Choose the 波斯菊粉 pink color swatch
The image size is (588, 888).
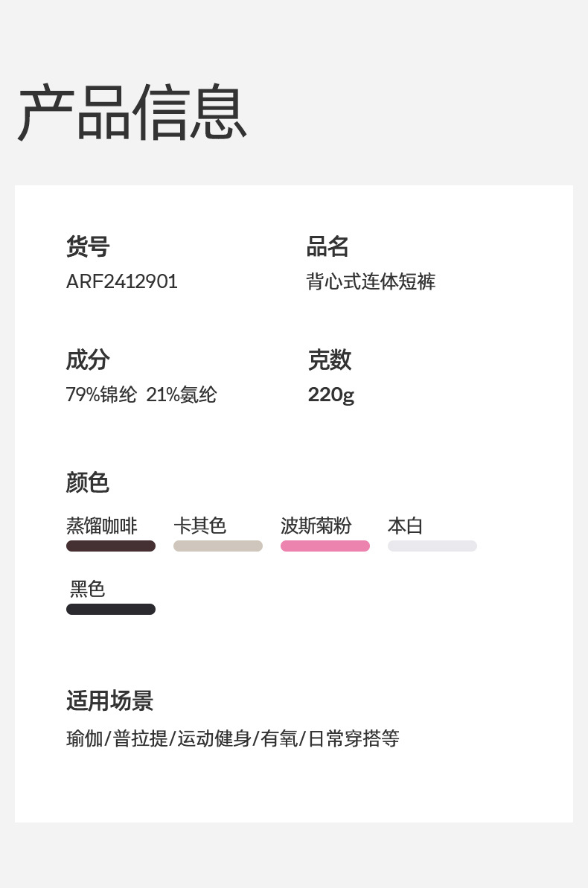[325, 546]
